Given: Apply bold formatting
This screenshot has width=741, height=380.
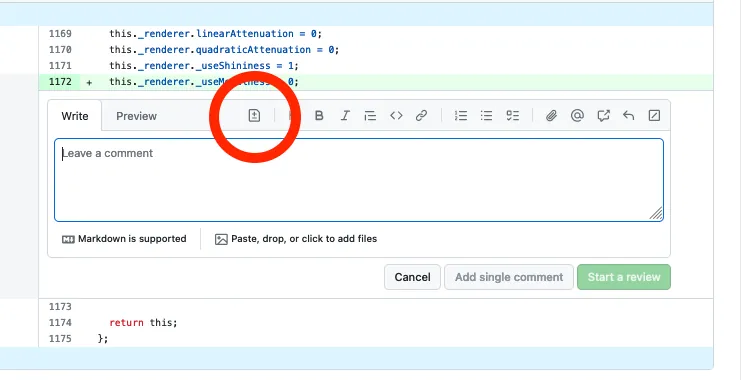Looking at the screenshot, I should (x=319, y=115).
